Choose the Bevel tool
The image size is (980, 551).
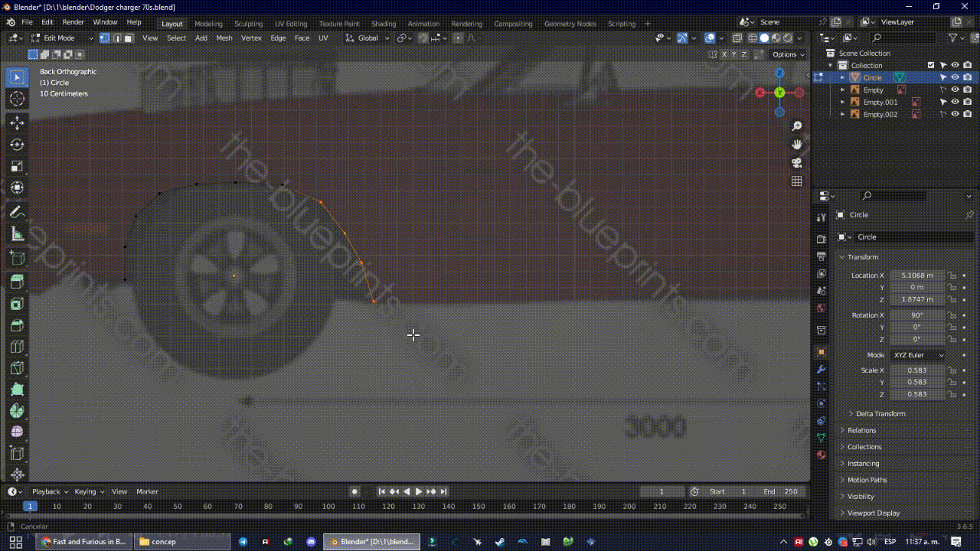pyautogui.click(x=17, y=325)
